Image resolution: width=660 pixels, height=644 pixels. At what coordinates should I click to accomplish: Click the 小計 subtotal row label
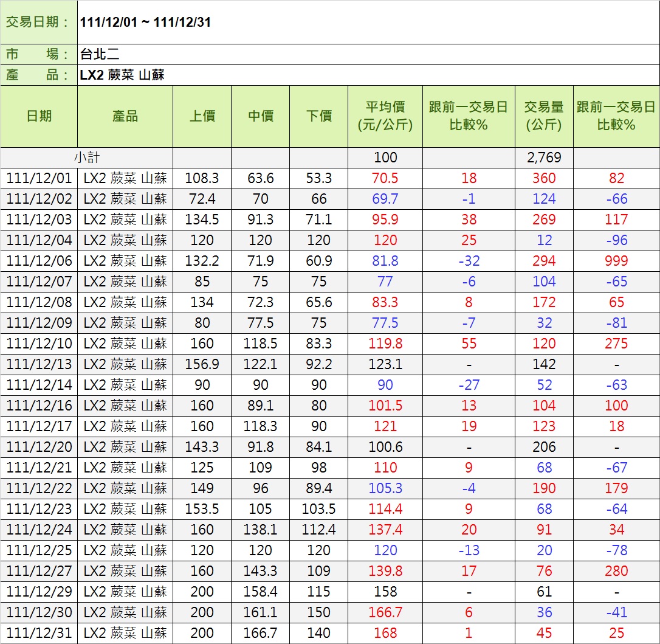pos(86,158)
